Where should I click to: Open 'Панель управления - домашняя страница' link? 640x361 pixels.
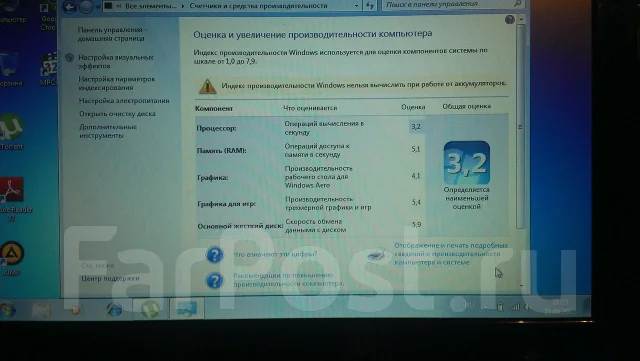tap(112, 34)
